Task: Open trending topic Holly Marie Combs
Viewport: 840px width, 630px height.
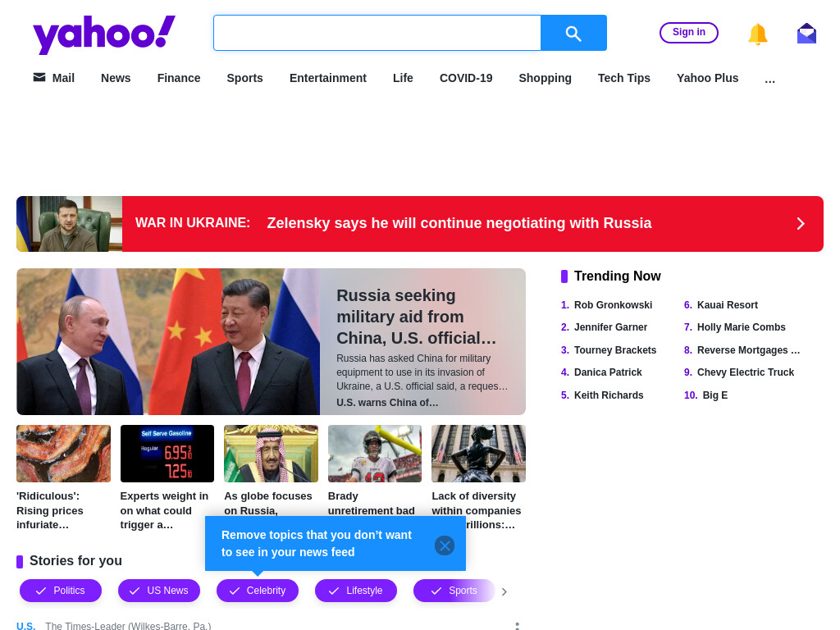Action: (x=742, y=326)
